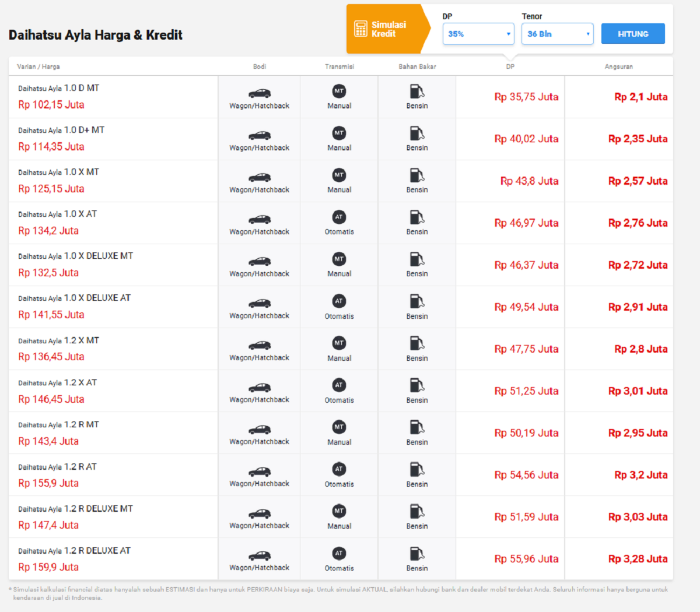Click price Rp 159,9 Juta
This screenshot has width=700, height=612.
48,567
